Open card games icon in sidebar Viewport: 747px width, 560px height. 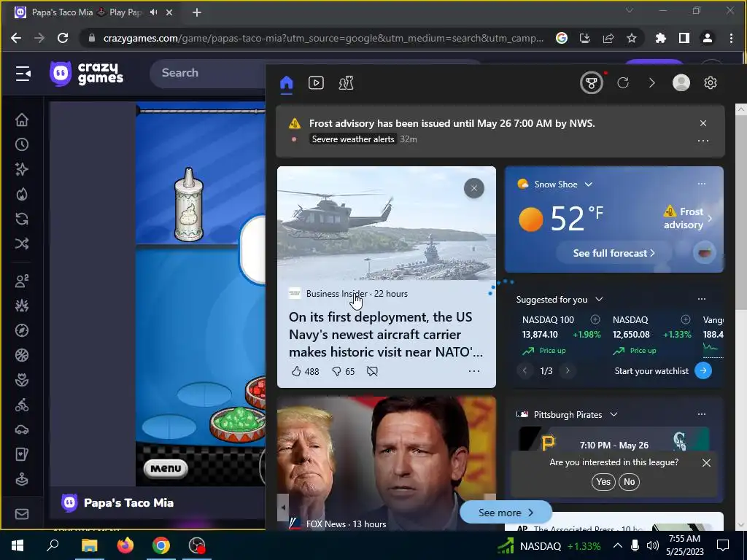21,454
